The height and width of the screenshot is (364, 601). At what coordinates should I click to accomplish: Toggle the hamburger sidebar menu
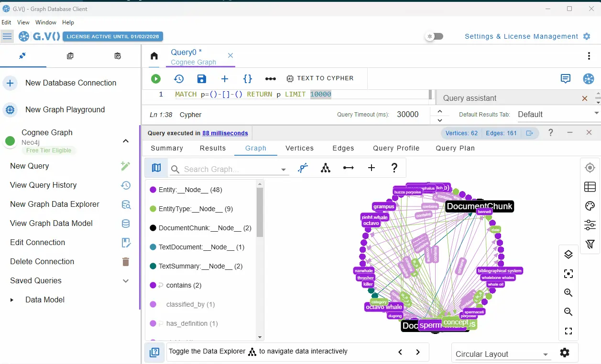(7, 36)
